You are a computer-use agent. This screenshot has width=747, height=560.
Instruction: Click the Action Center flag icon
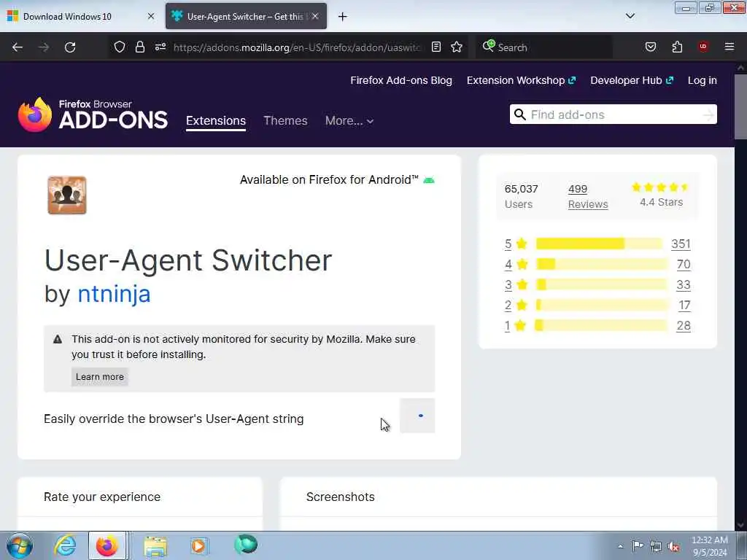click(x=638, y=545)
